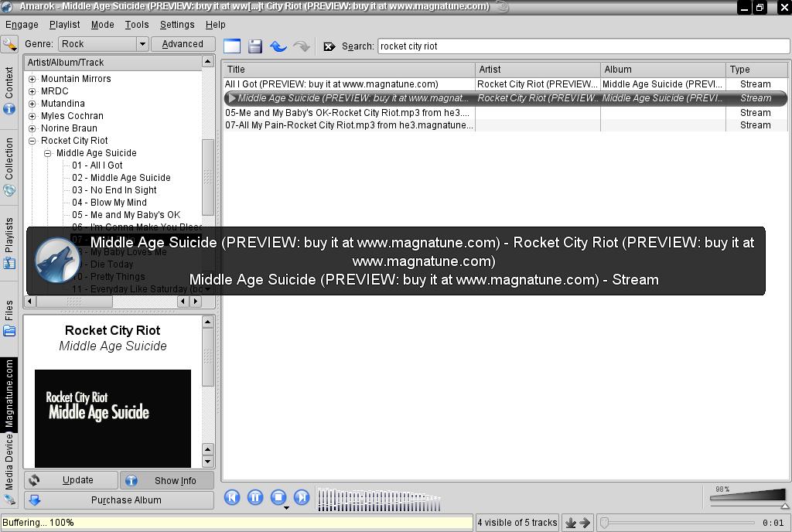Click the previous track button

tap(232, 497)
